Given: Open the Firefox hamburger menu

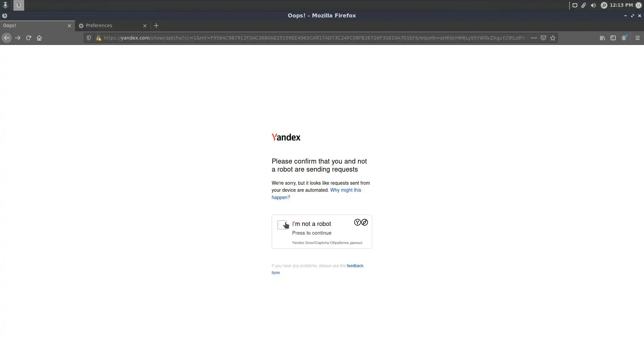Looking at the screenshot, I should pyautogui.click(x=638, y=38).
